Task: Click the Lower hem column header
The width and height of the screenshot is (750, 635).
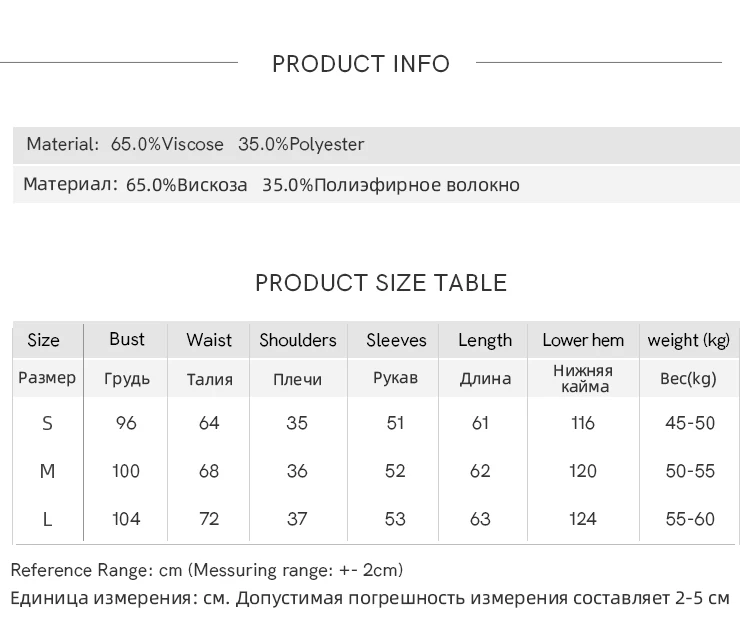Action: click(x=583, y=340)
